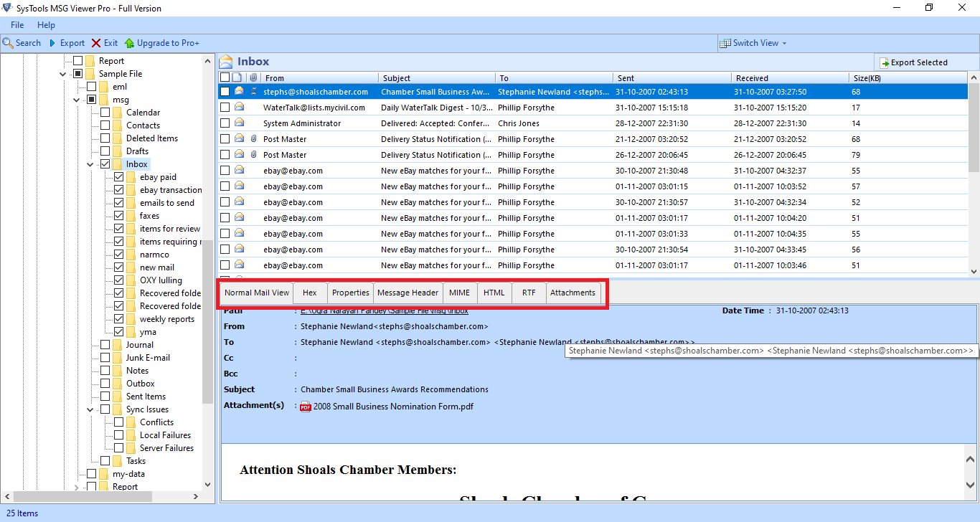Select the Chris Jones email row
Image resolution: width=980 pixels, height=522 pixels.
593,123
